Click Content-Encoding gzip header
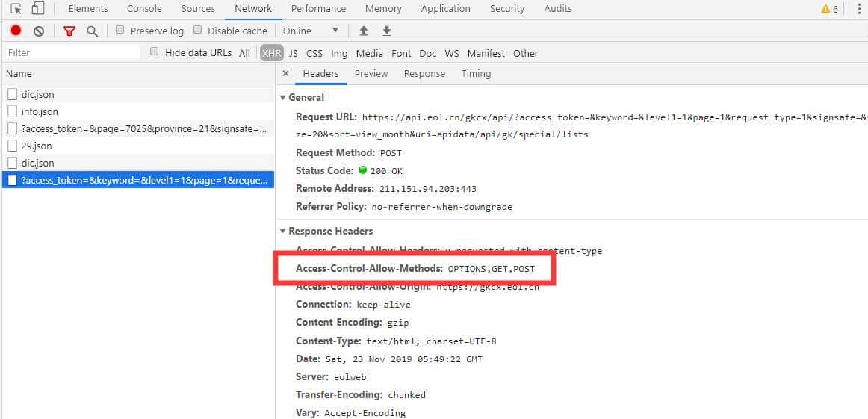Image resolution: width=868 pixels, height=419 pixels. pos(352,322)
